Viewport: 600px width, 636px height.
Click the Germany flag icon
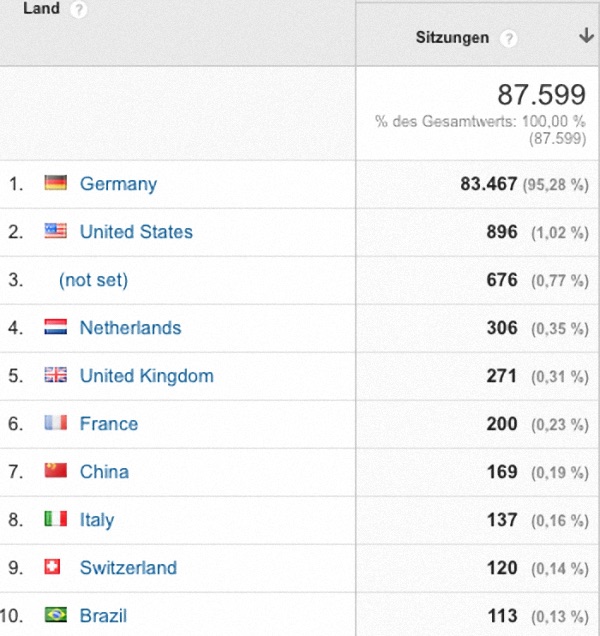(x=56, y=183)
